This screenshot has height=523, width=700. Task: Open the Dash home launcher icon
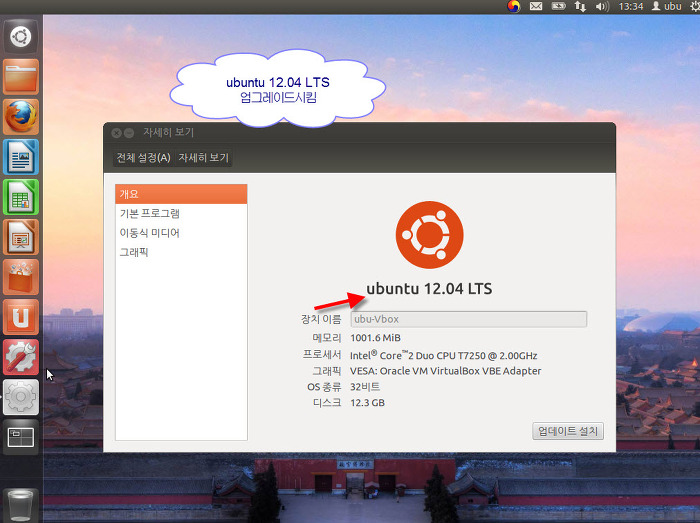[21, 38]
